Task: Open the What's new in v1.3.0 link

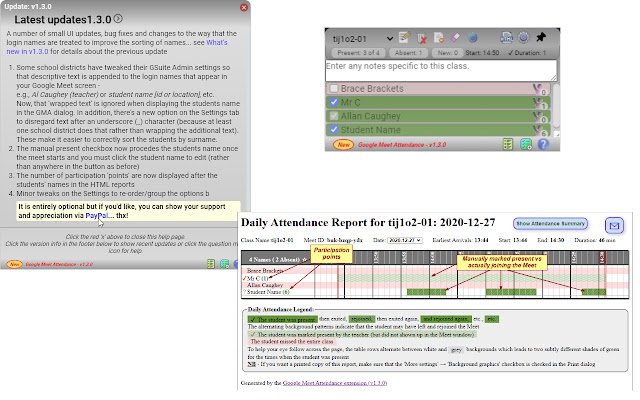Action: point(117,47)
